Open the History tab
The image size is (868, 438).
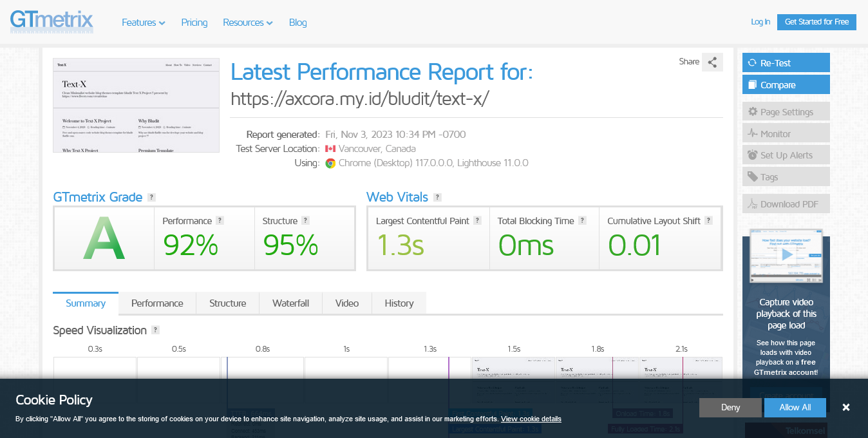[399, 303]
